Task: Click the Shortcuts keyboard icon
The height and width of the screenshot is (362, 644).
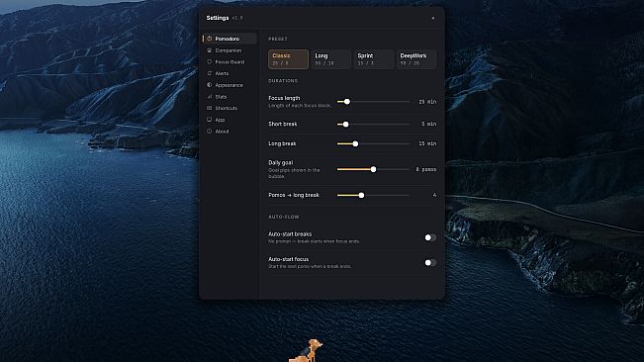Action: point(209,108)
